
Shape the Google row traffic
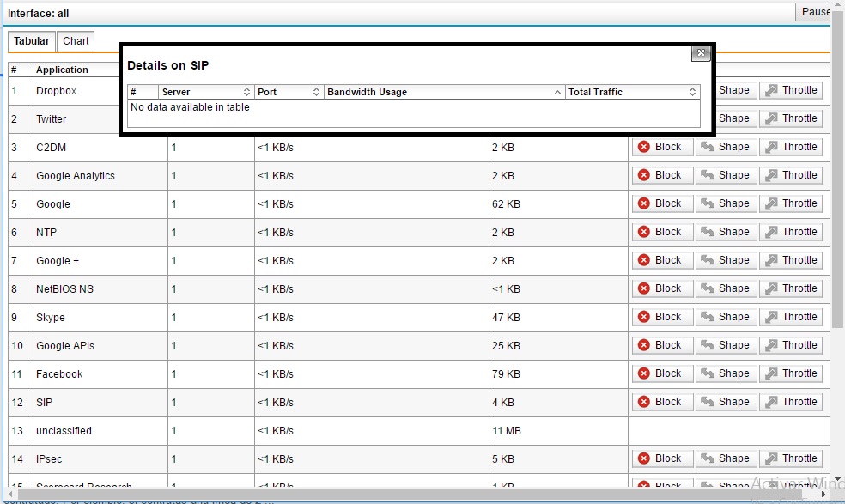[726, 203]
